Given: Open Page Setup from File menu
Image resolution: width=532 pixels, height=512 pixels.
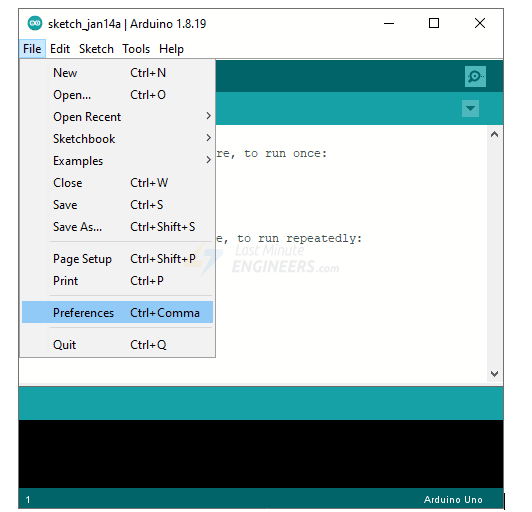Looking at the screenshot, I should (x=117, y=259).
